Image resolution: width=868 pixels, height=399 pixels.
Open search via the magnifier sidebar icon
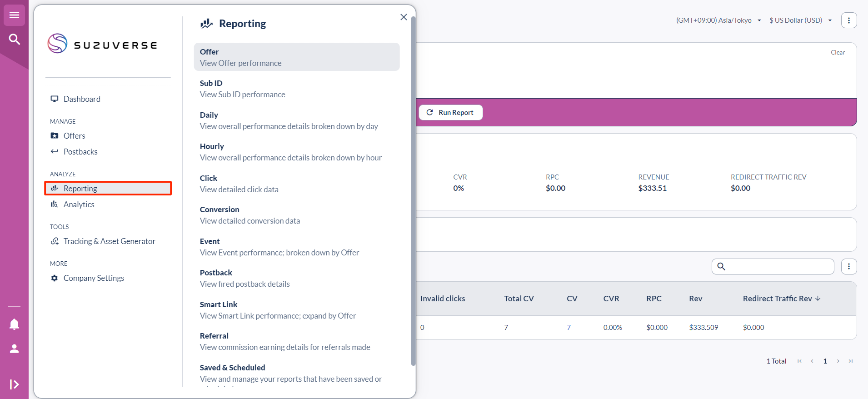click(x=14, y=40)
